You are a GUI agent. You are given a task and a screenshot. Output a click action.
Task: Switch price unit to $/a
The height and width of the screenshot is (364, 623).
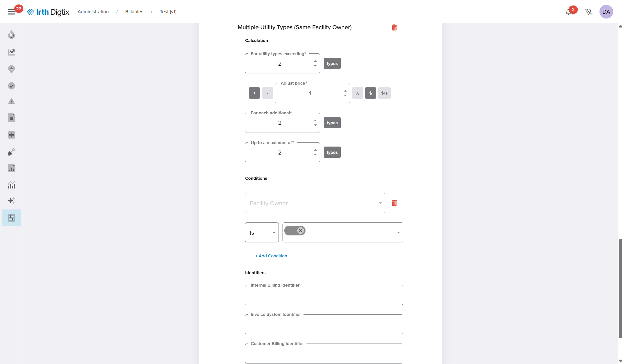coord(384,93)
